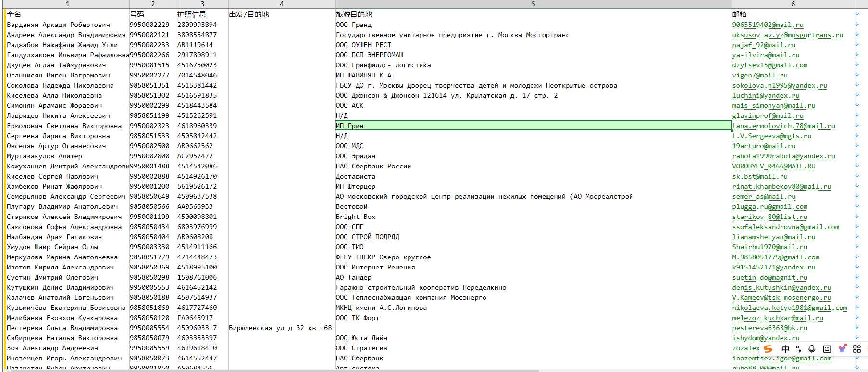
Task: Switch punctuation mode on the IME toolbar
Action: click(798, 349)
